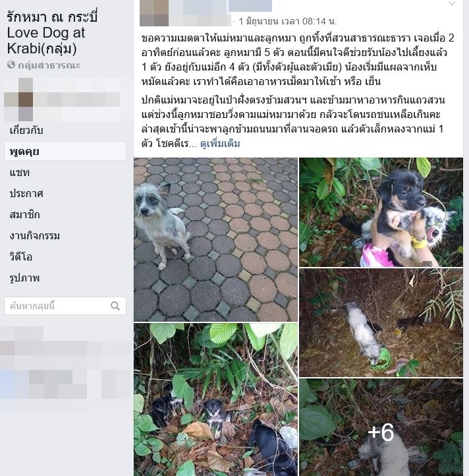The image size is (469, 476).
Task: Open the แชท section
Action: pos(19,173)
